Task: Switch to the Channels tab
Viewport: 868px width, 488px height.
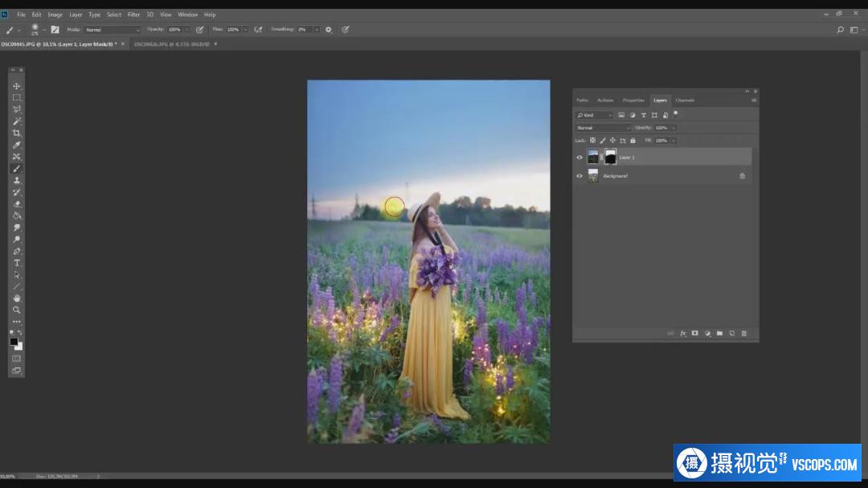Action: [685, 100]
